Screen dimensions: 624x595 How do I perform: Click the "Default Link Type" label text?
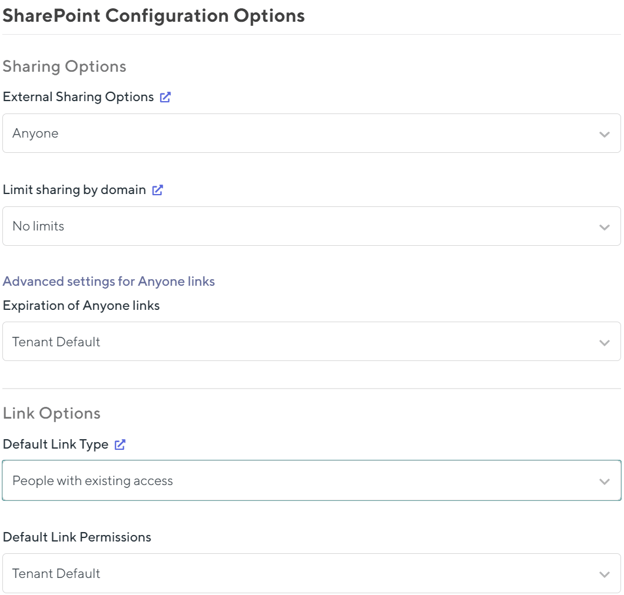pyautogui.click(x=55, y=445)
